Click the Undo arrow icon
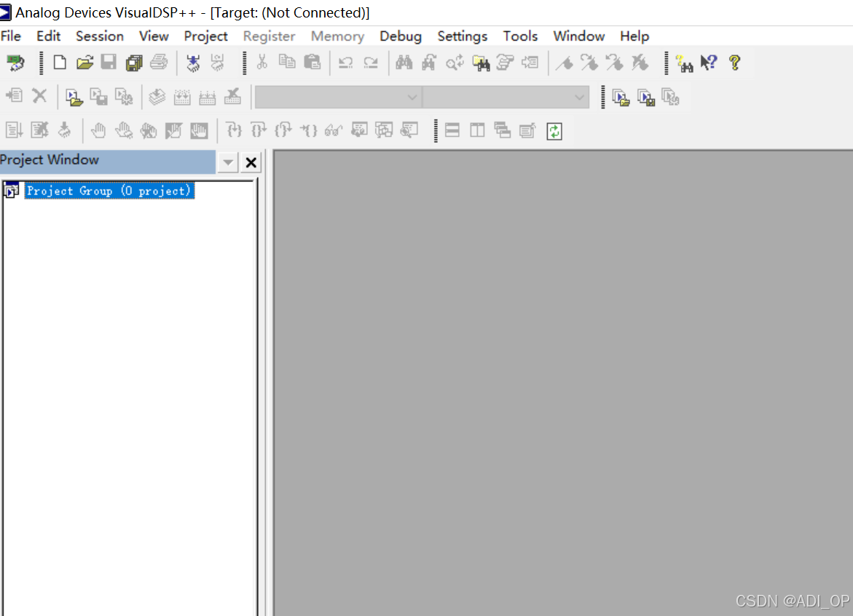Viewport: 853px width, 616px height. click(345, 63)
